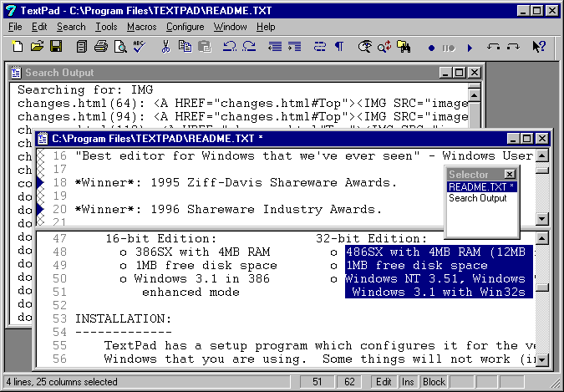Increase indent of selected lines
Image resolution: width=564 pixels, height=392 pixels.
click(294, 47)
